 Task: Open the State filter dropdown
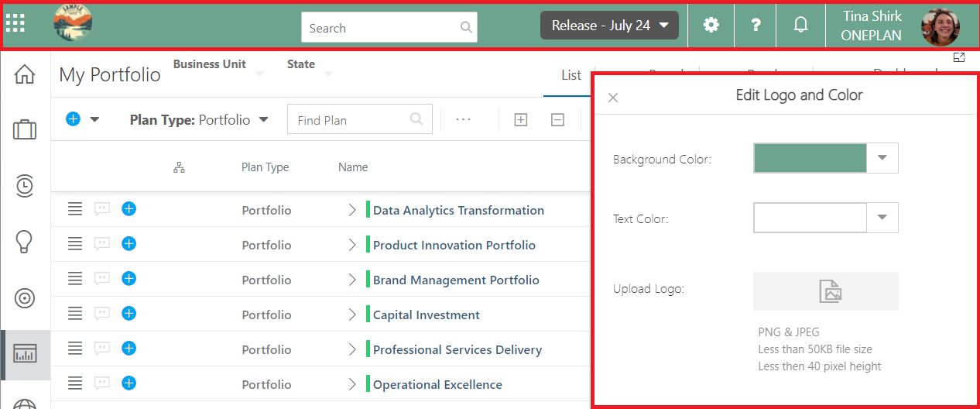click(328, 74)
